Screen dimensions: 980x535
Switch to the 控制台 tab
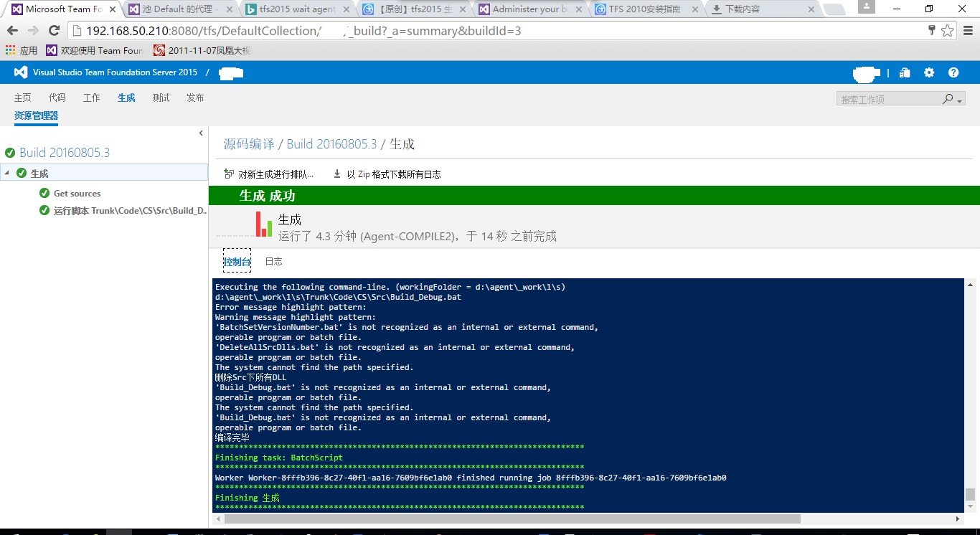(x=237, y=262)
